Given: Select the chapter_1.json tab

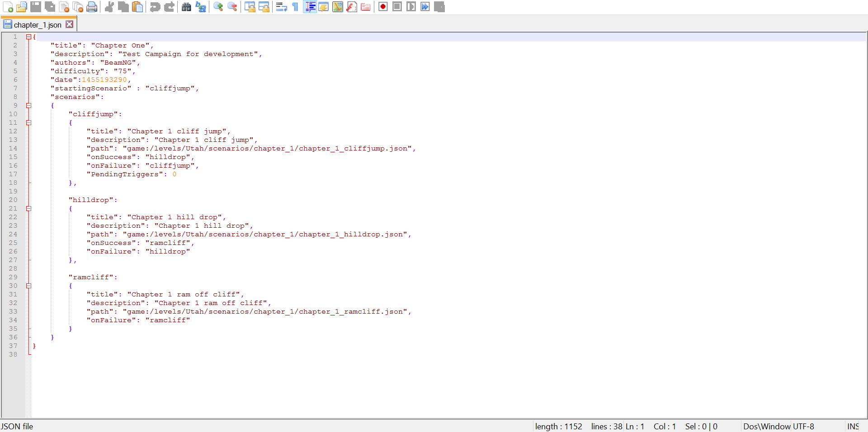Looking at the screenshot, I should pos(38,25).
